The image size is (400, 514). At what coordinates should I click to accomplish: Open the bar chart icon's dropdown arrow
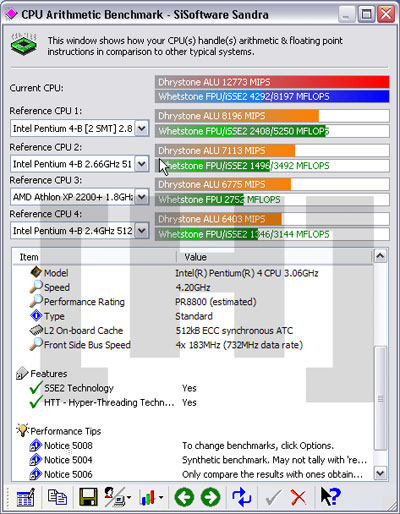[161, 498]
